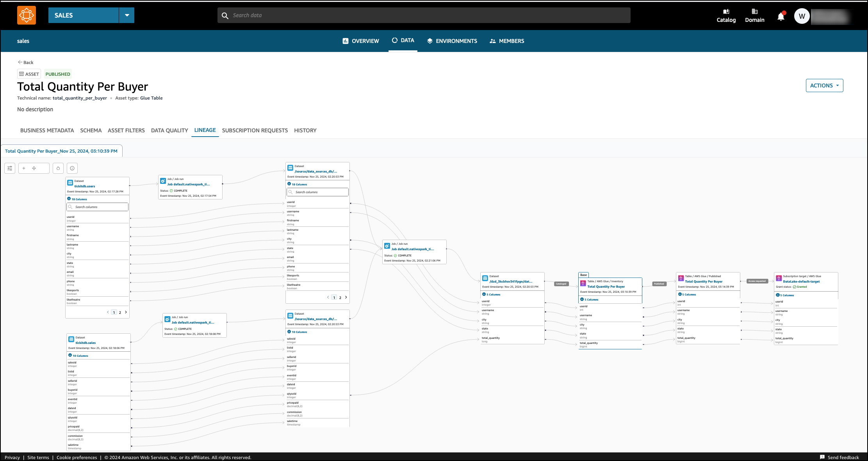
Task: Click the Amazon DataZone home logo
Action: coord(27,15)
